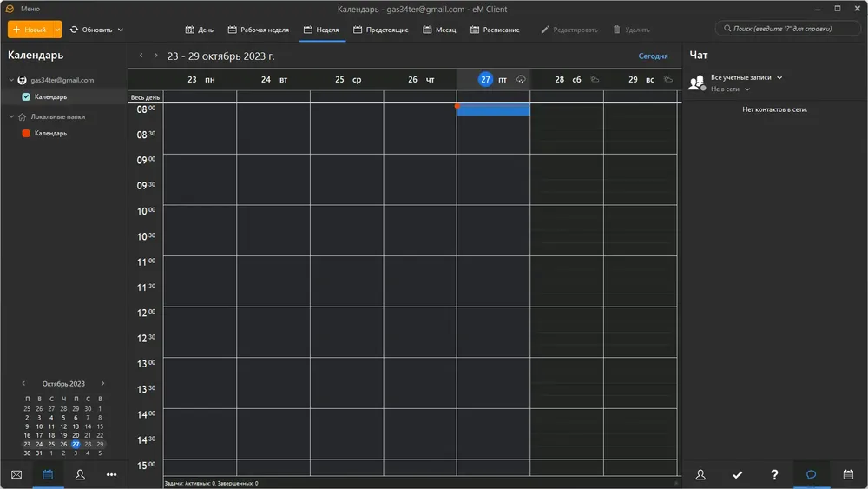Viewport: 868px width, 489px height.
Task: Click tasks status bar Задачи: Активных
Action: click(211, 484)
